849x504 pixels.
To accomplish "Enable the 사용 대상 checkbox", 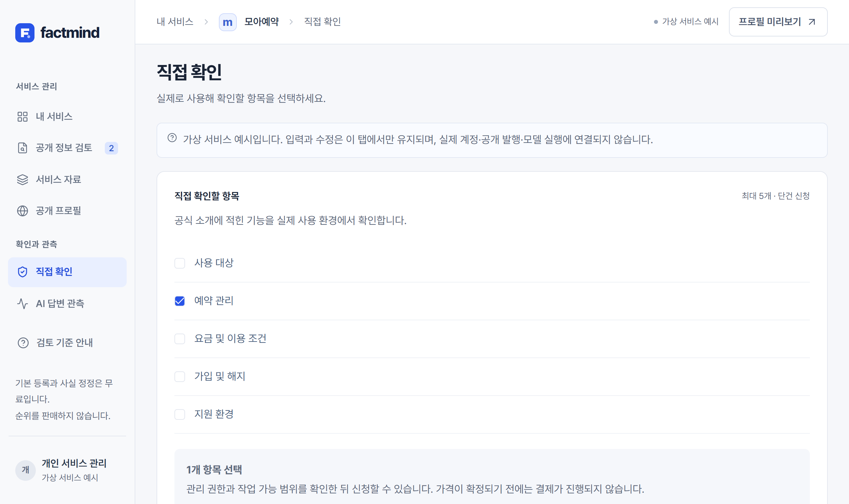I will [180, 263].
